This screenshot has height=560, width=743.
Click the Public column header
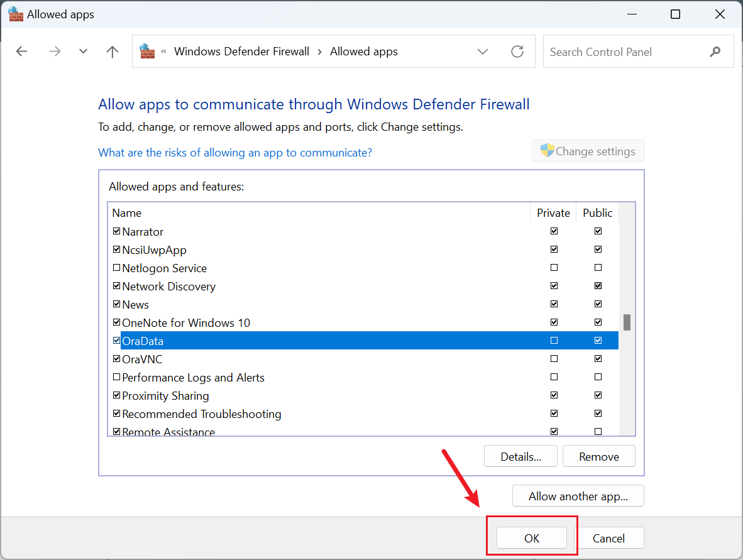[598, 212]
